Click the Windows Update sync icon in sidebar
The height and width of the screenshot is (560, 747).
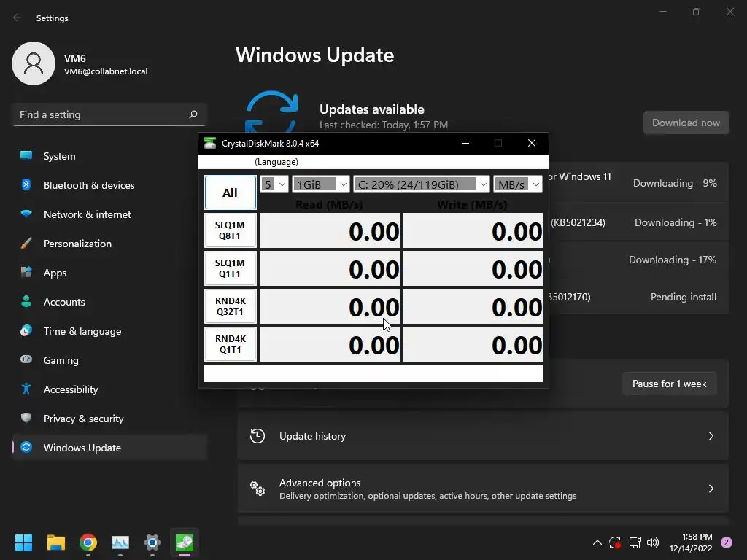(26, 447)
